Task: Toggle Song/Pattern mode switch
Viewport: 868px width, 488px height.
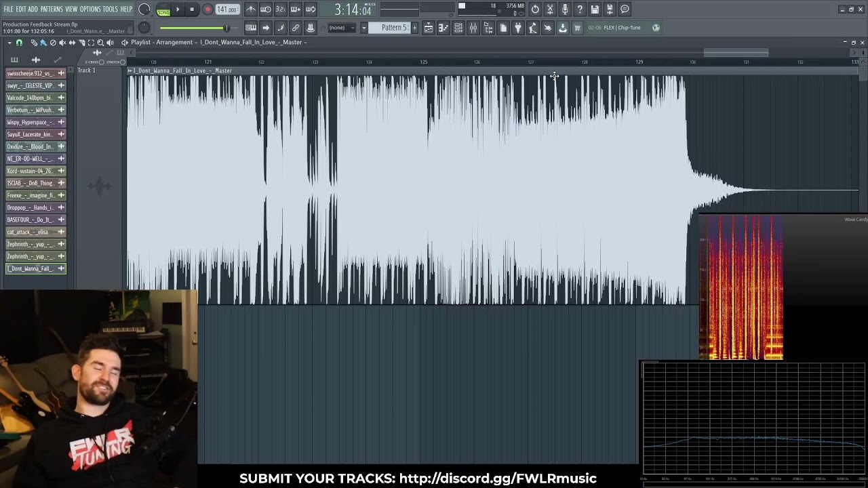Action: pyautogui.click(x=163, y=9)
